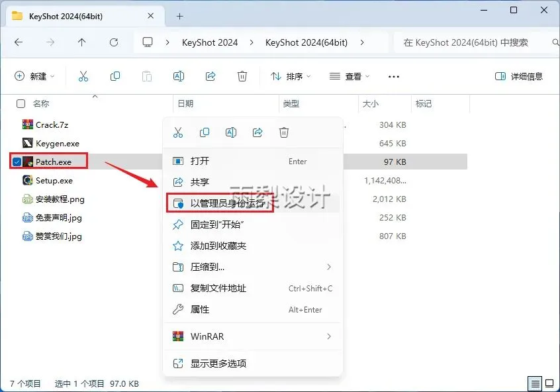This screenshot has height=392, width=560.
Task: Click the Cut icon in the toolbar
Action: tap(83, 76)
